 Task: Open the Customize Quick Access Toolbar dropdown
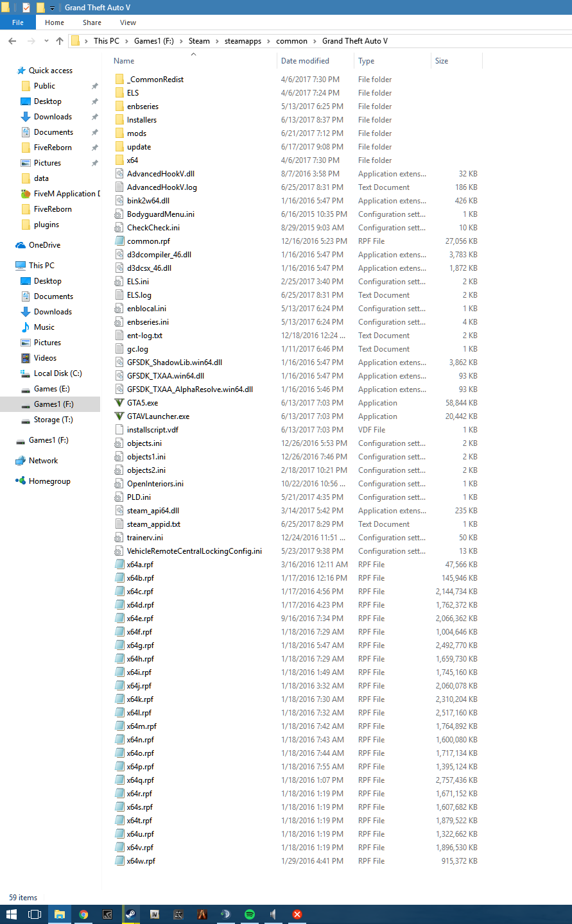pos(53,8)
